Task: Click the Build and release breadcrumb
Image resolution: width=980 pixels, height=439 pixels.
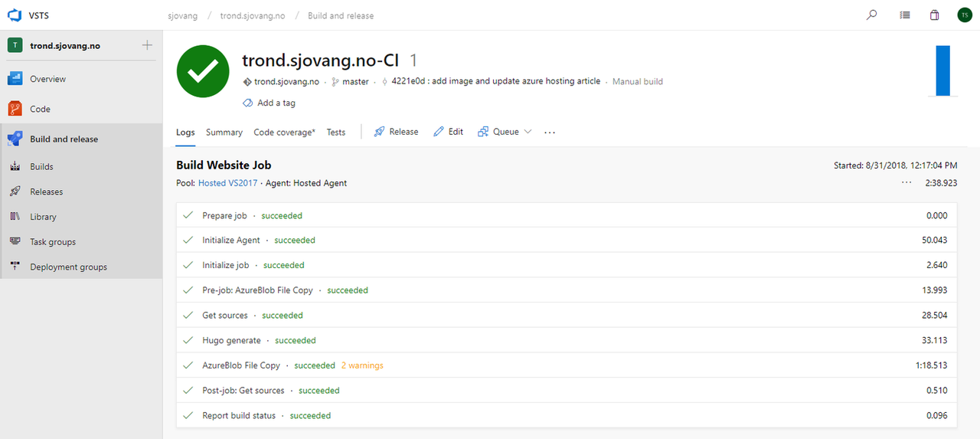Action: [x=341, y=15]
